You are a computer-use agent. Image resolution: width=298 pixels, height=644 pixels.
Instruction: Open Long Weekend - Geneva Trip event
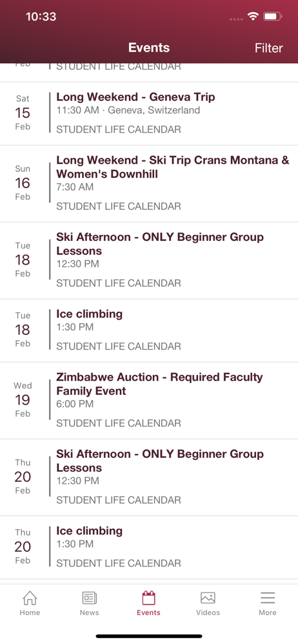pos(149,114)
